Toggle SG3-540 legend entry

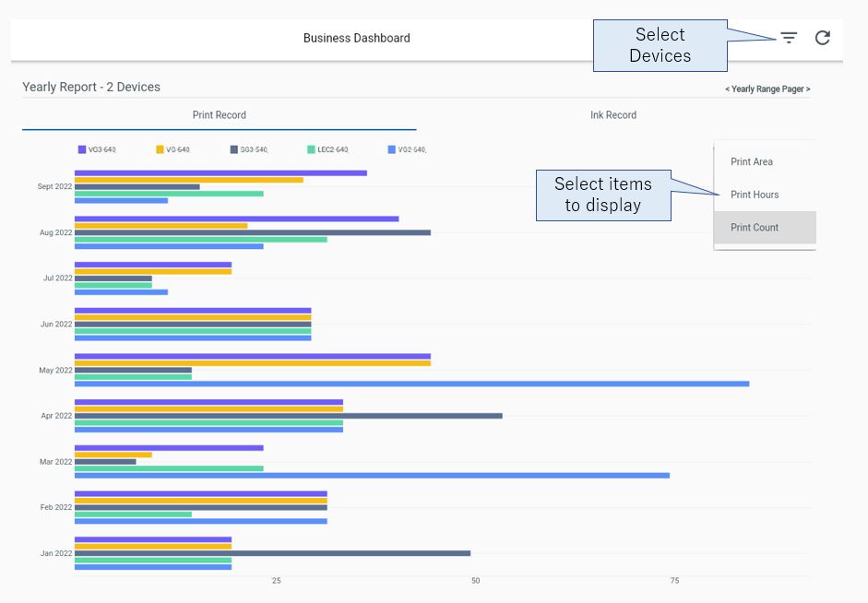(249, 149)
